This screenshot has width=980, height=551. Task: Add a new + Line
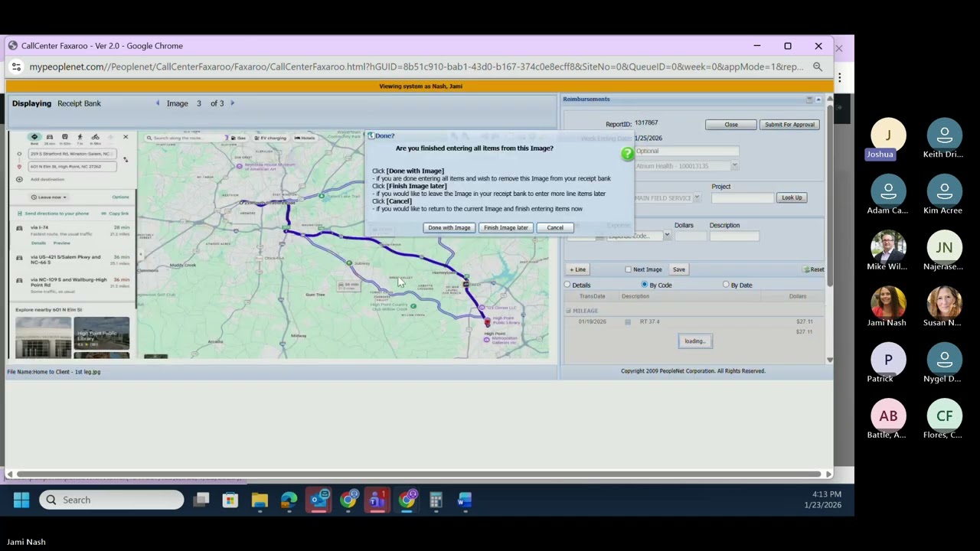point(578,269)
